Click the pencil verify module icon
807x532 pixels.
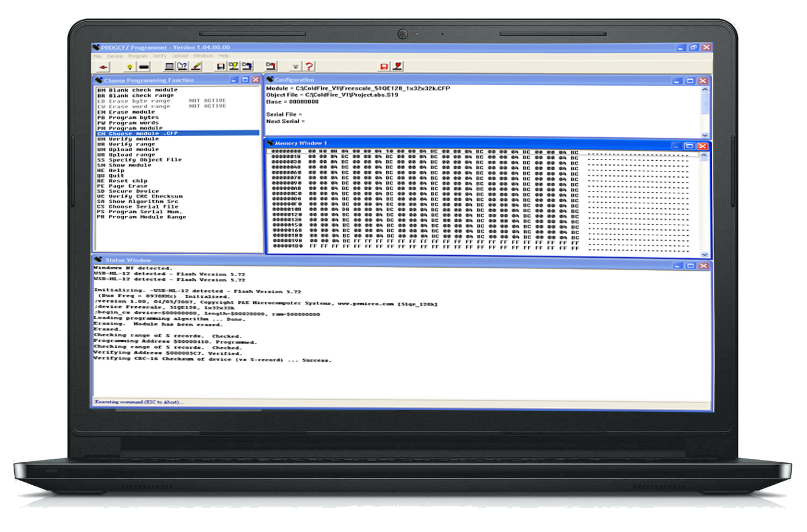[x=196, y=66]
